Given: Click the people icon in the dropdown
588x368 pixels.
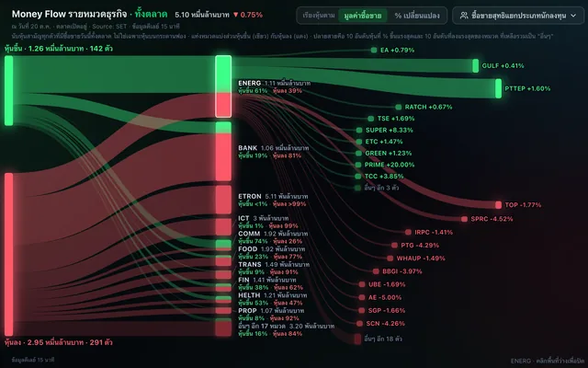Looking at the screenshot, I should pos(464,16).
